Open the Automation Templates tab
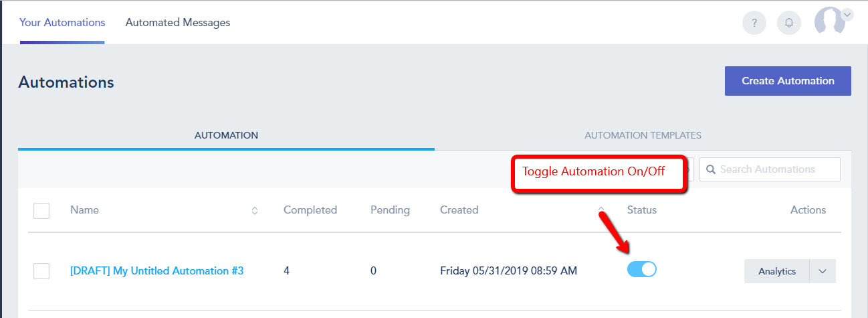868x318 pixels. pos(643,135)
